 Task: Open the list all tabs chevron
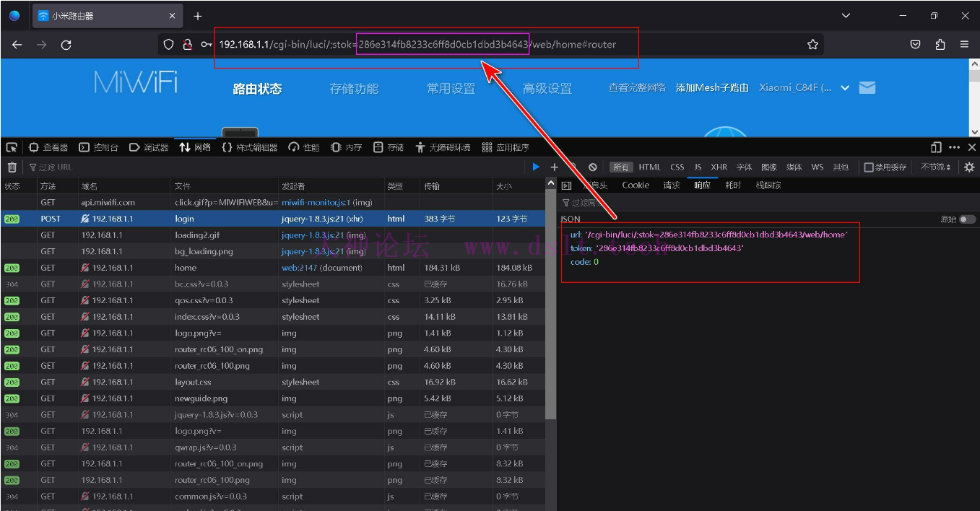pos(847,16)
